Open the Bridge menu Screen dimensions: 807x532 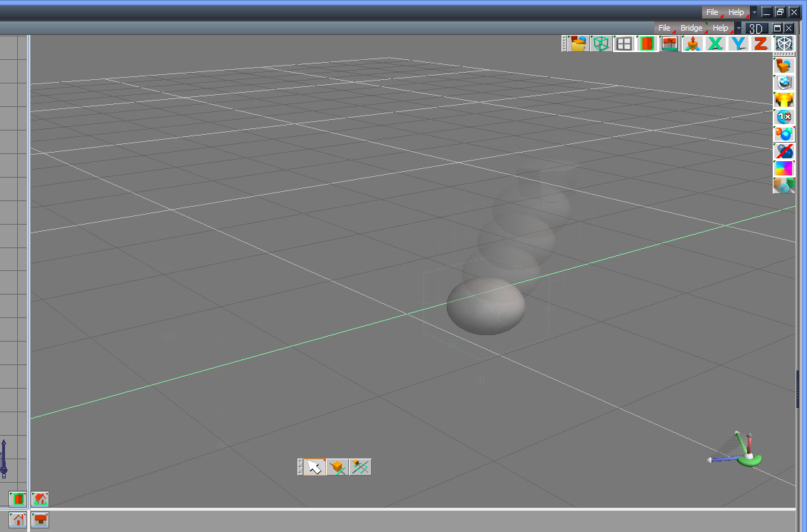[691, 28]
